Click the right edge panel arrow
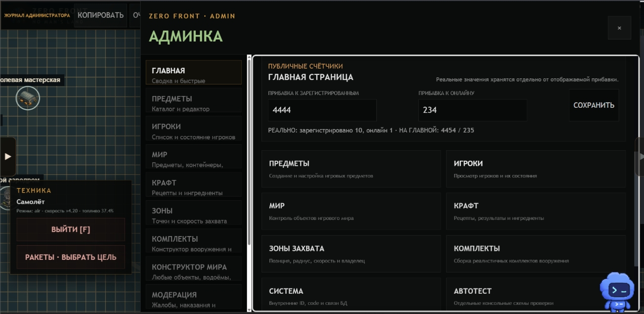Image resolution: width=644 pixels, height=314 pixels. [x=640, y=157]
